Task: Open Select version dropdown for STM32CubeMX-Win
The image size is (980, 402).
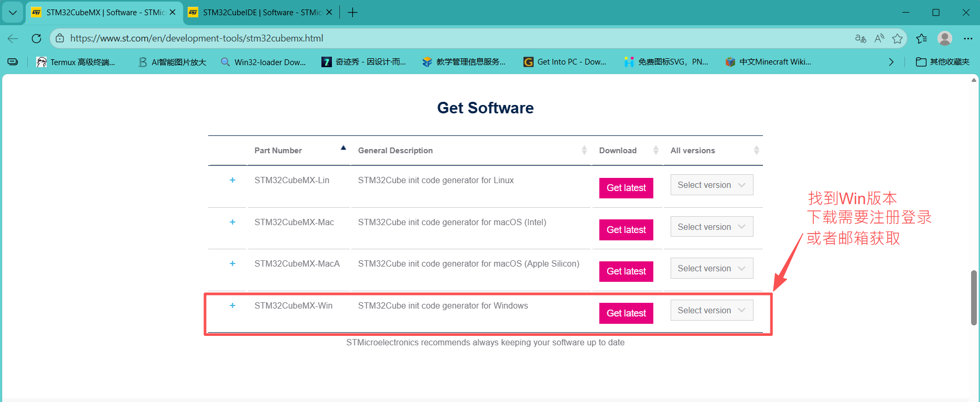Action: (712, 310)
